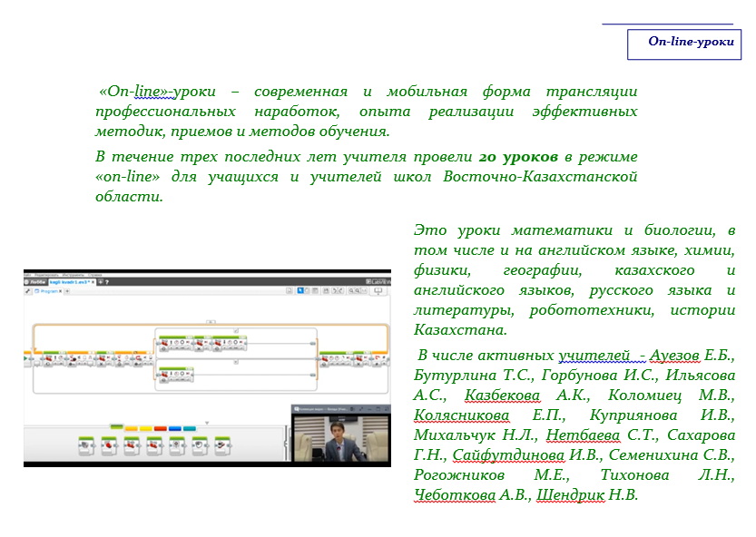This screenshot has width=756, height=537.
Task: Select the red Data Operations palette tab
Action: pyautogui.click(x=161, y=428)
